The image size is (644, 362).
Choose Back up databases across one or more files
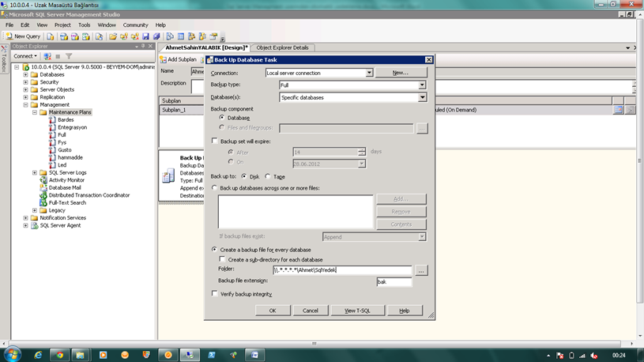point(214,188)
